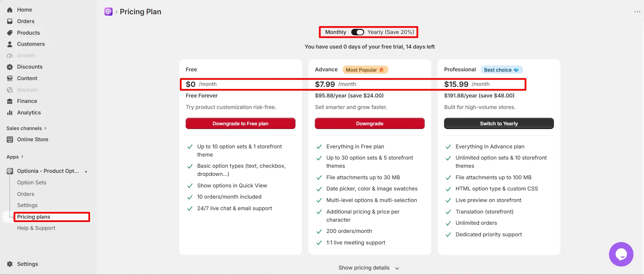Image resolution: width=644 pixels, height=275 pixels.
Task: Expand the Apps section chevron
Action: [x=22, y=157]
